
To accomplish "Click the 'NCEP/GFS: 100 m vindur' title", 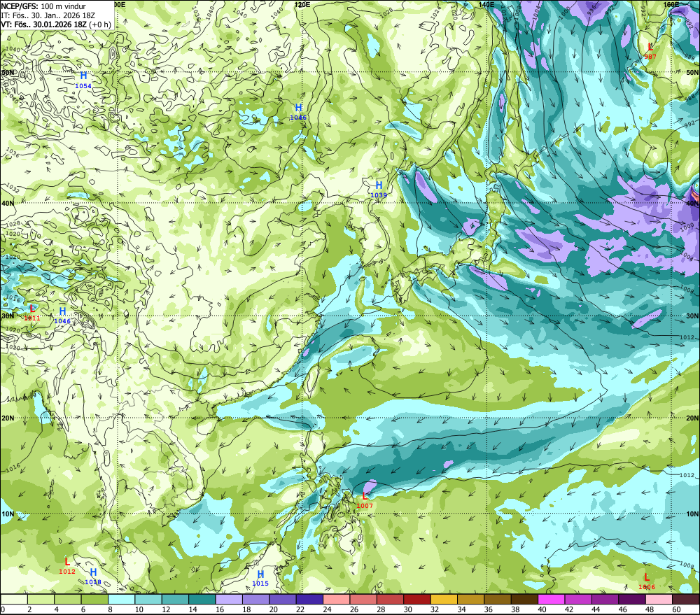I will pos(43,6).
